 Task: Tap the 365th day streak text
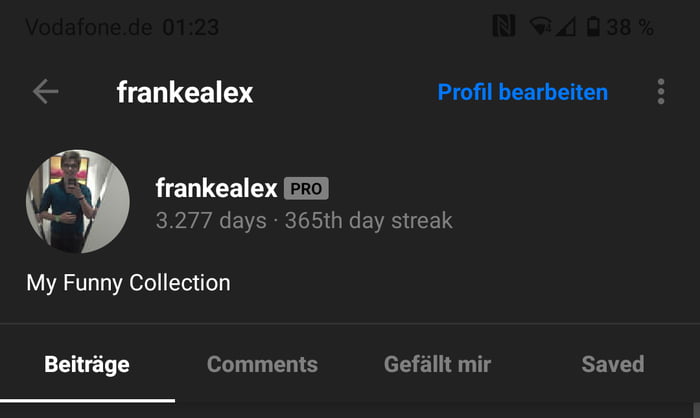pos(369,221)
